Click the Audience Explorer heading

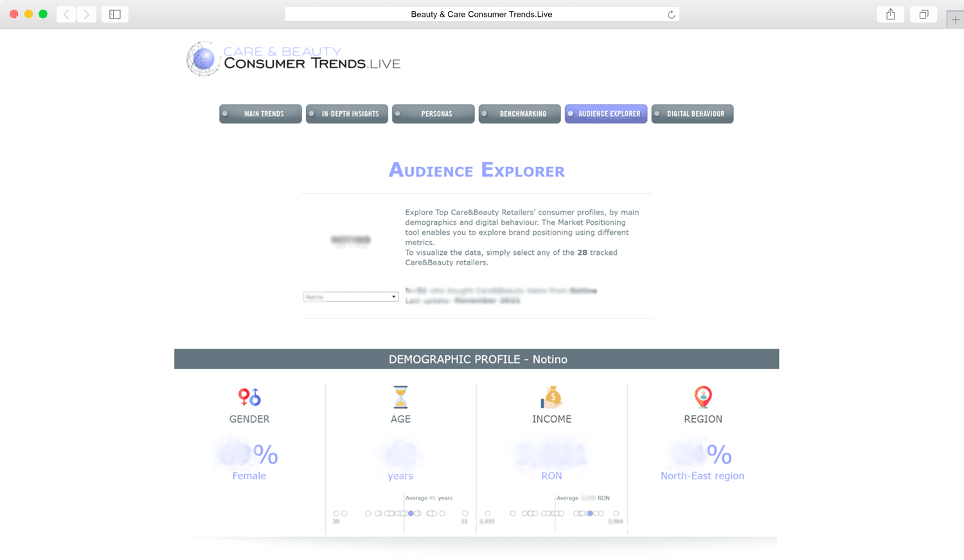[x=477, y=170]
